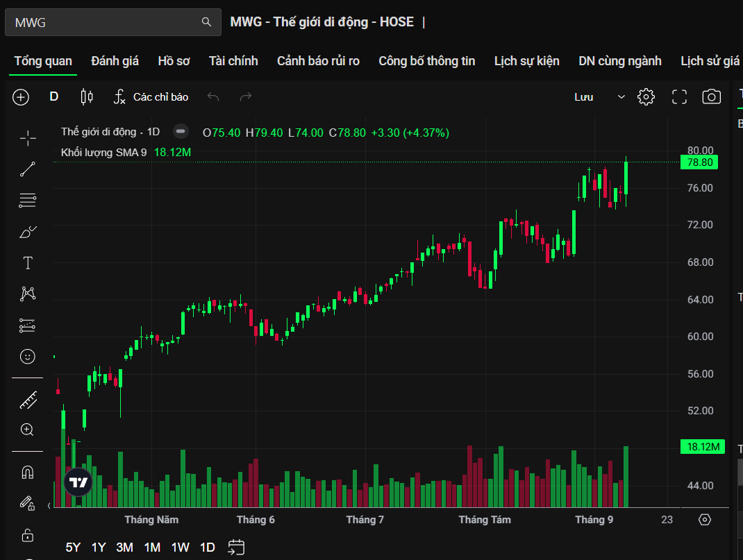Set chart range to 1Y
Viewport: 743px width, 560px height.
pos(99,548)
